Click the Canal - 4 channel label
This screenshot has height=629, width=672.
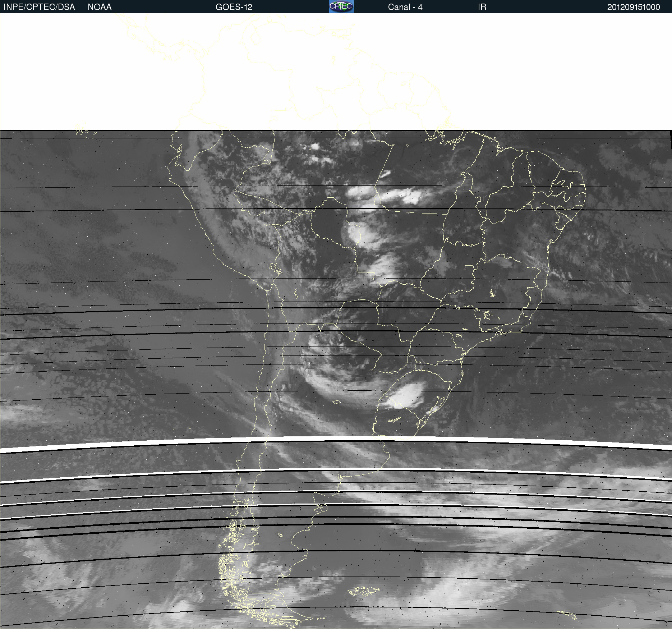tap(405, 7)
